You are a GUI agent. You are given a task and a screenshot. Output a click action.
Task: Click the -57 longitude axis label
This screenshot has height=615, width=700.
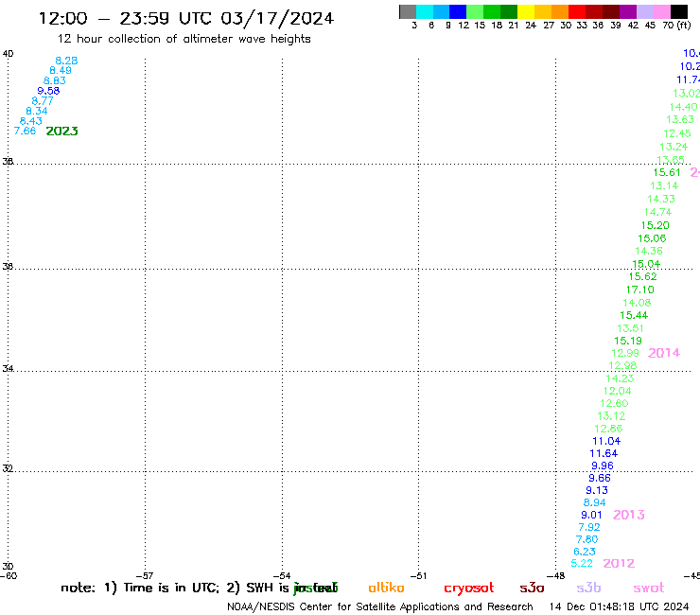pos(144,575)
